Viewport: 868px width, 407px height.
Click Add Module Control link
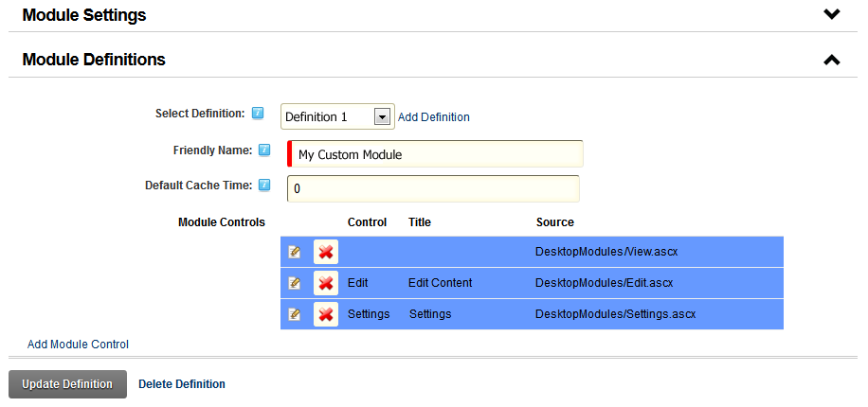pyautogui.click(x=78, y=345)
